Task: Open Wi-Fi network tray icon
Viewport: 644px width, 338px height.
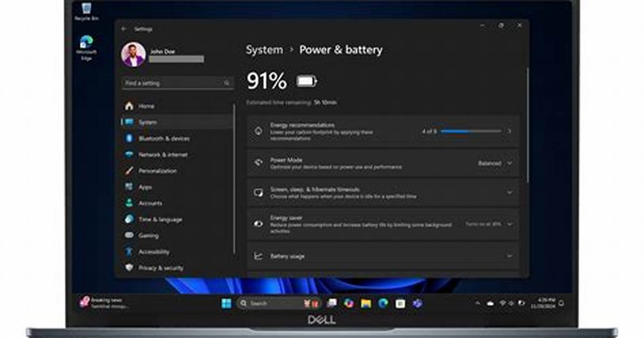Action: click(502, 304)
